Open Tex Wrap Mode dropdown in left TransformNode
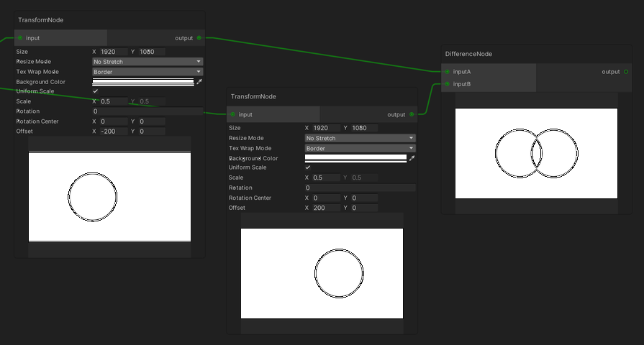Viewport: 644px width, 345px height. click(x=148, y=72)
